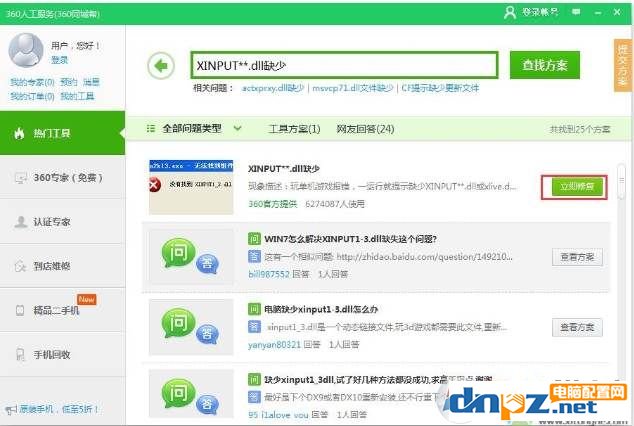Select 热门工具 in the sidebar
Screen dimensions: 634x426
point(62,133)
